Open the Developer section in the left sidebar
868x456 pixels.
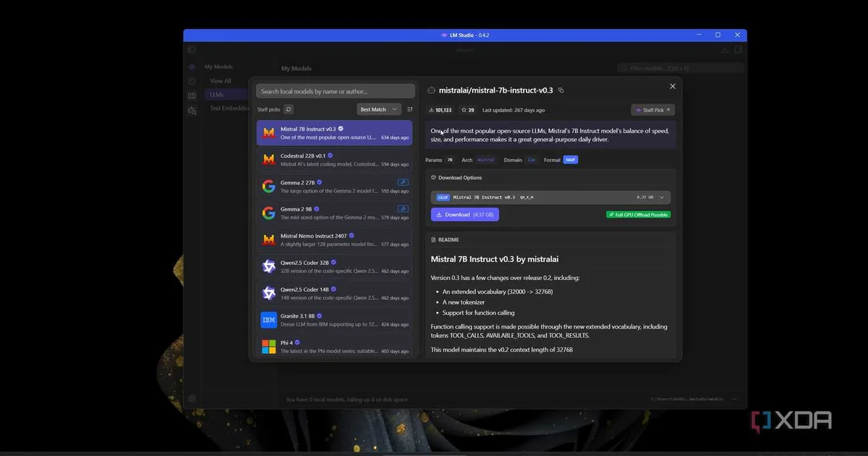(x=192, y=82)
